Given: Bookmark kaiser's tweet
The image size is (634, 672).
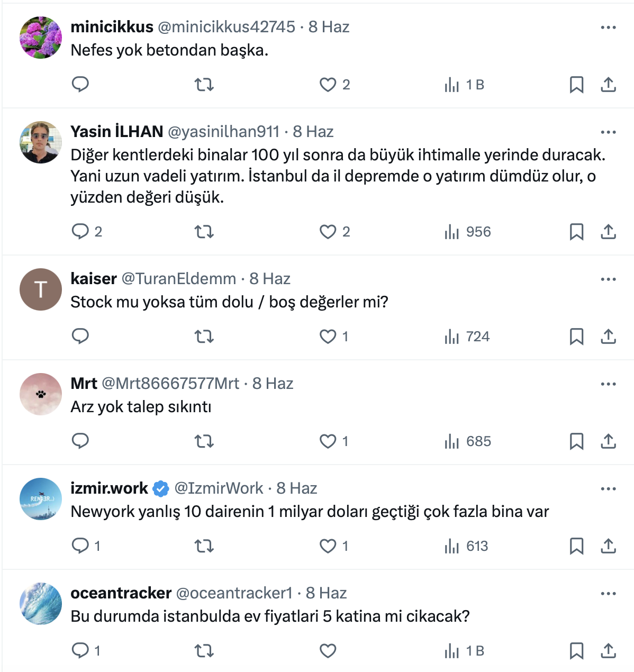Looking at the screenshot, I should click(576, 337).
